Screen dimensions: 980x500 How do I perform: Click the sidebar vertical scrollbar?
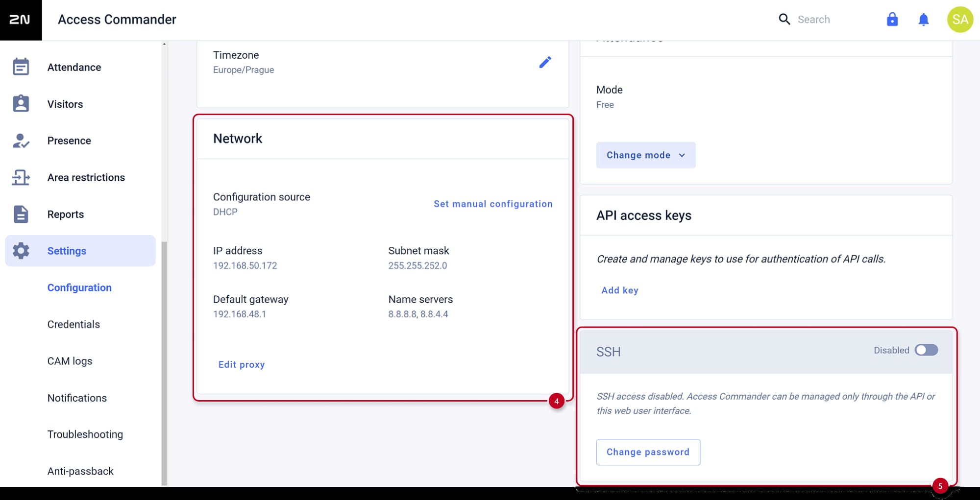(164, 362)
